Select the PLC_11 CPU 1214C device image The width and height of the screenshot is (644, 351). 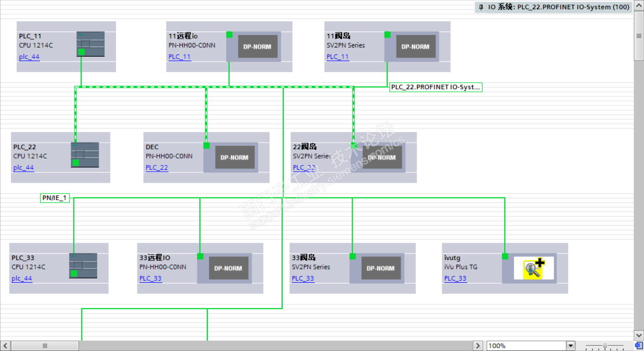point(90,44)
